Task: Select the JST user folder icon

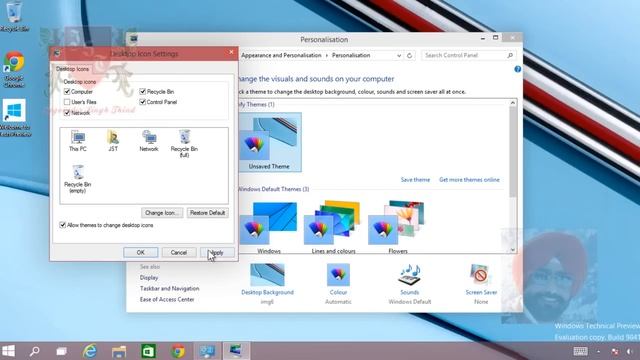Action: 113,141
